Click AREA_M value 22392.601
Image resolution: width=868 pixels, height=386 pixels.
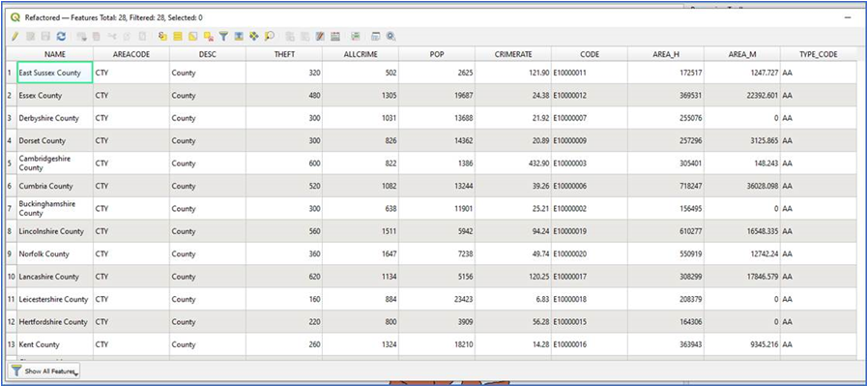(742, 95)
